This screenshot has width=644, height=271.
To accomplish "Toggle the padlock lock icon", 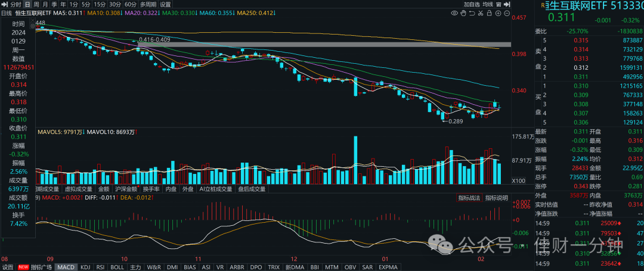I will tap(489, 13).
